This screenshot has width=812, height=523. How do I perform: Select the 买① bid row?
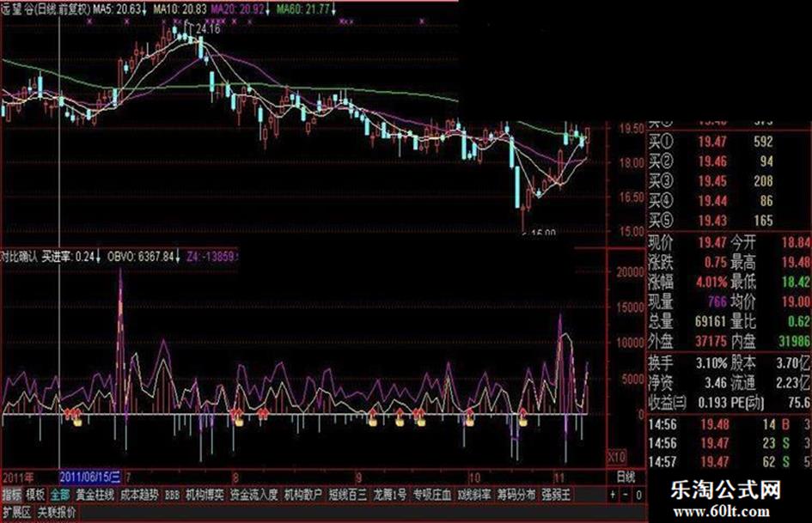tap(711, 142)
